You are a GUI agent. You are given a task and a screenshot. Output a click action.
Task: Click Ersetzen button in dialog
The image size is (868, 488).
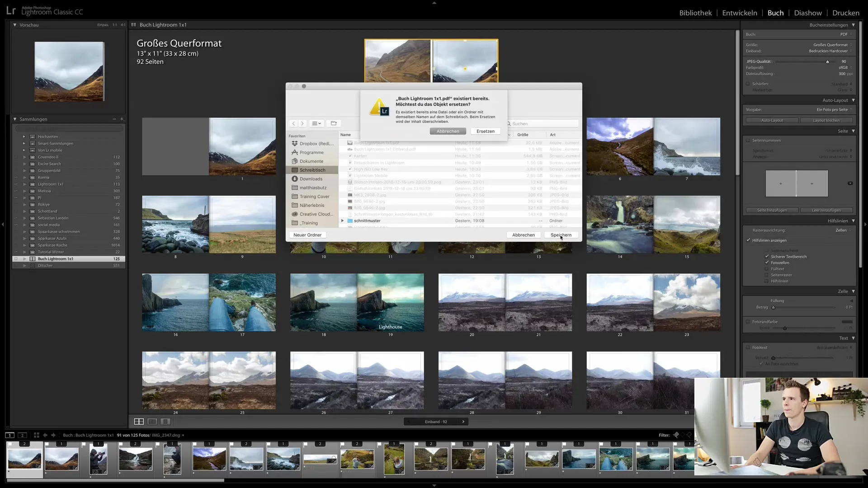485,131
